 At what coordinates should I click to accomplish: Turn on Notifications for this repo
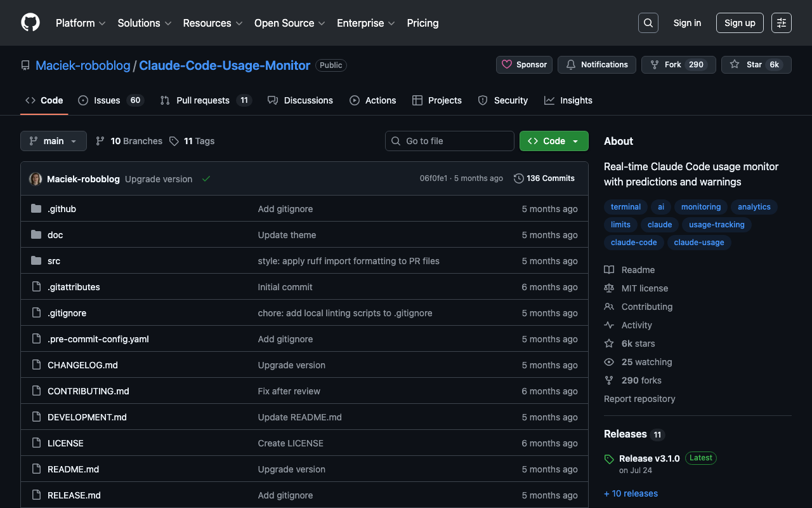596,65
